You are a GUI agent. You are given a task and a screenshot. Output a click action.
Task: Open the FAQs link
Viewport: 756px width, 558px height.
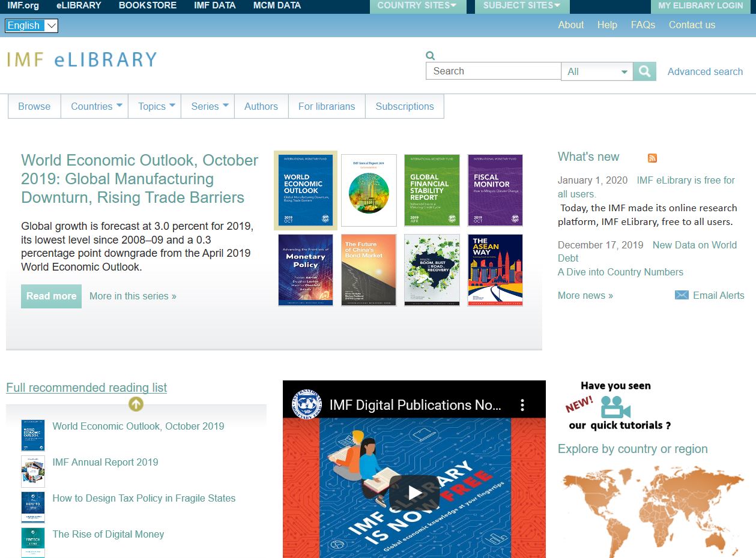[x=643, y=25]
